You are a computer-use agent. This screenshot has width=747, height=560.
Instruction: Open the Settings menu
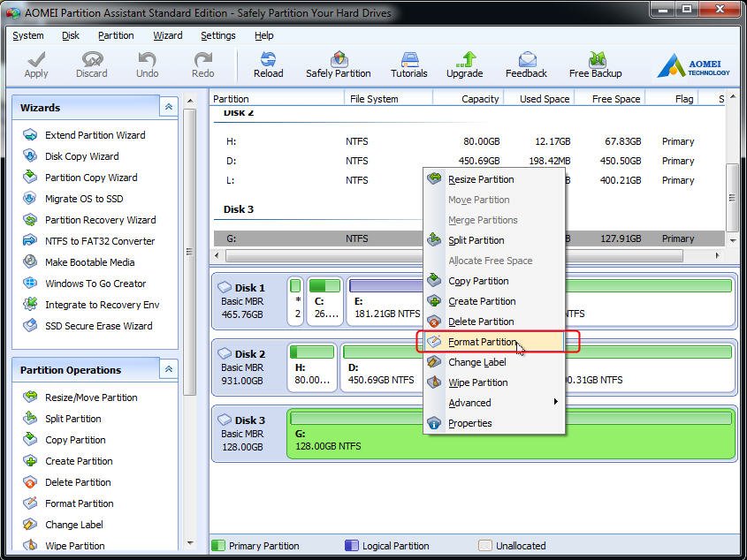click(218, 35)
